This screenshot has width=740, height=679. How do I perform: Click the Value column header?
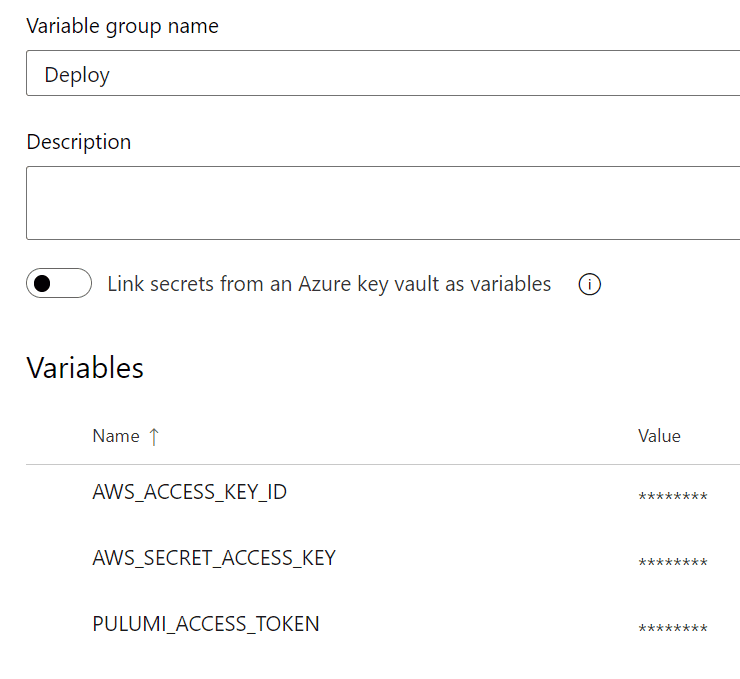click(659, 436)
